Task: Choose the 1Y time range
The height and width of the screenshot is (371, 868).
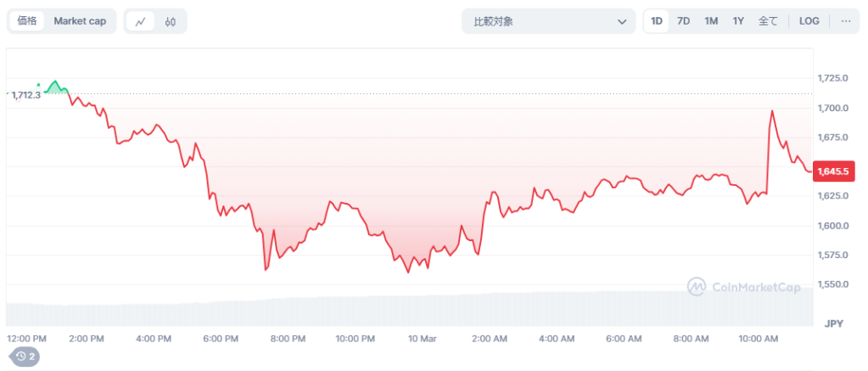Action: click(738, 21)
